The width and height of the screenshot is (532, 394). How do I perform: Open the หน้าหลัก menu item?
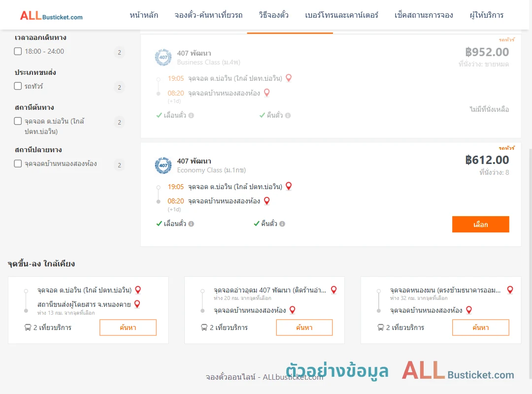(x=144, y=15)
